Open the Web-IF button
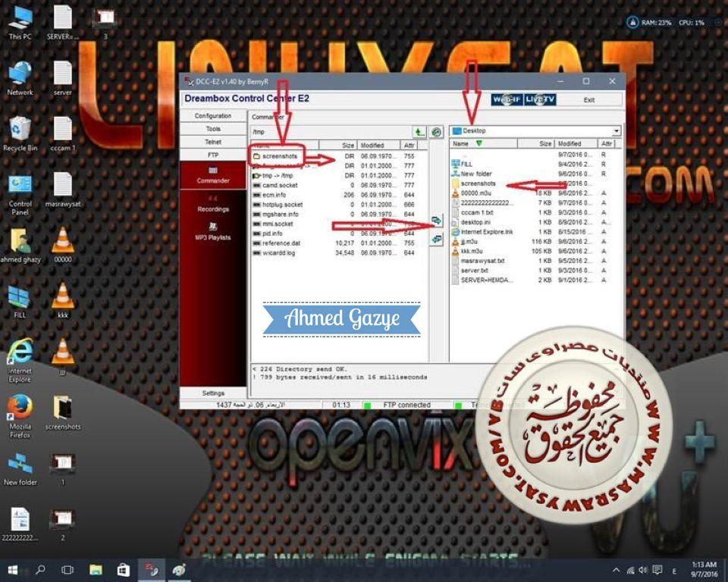 pos(507,99)
